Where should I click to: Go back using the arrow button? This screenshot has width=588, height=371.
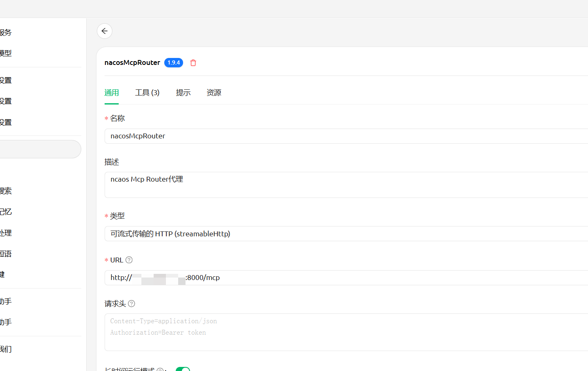pos(105,31)
